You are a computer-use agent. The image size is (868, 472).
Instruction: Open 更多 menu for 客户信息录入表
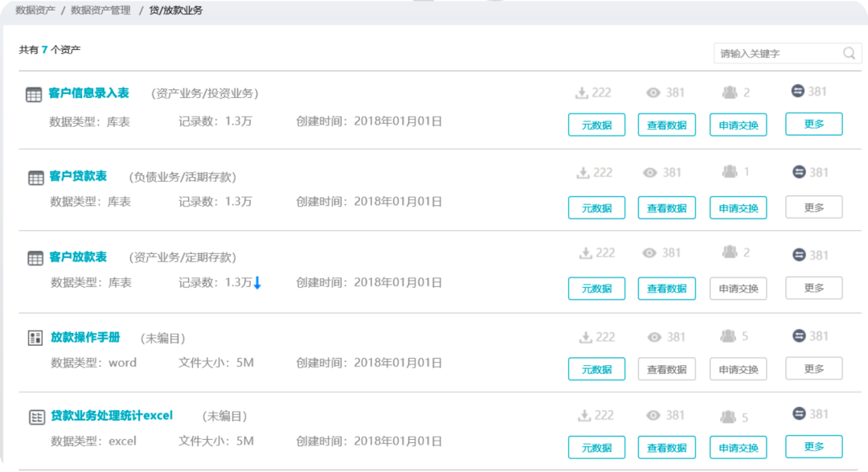813,124
